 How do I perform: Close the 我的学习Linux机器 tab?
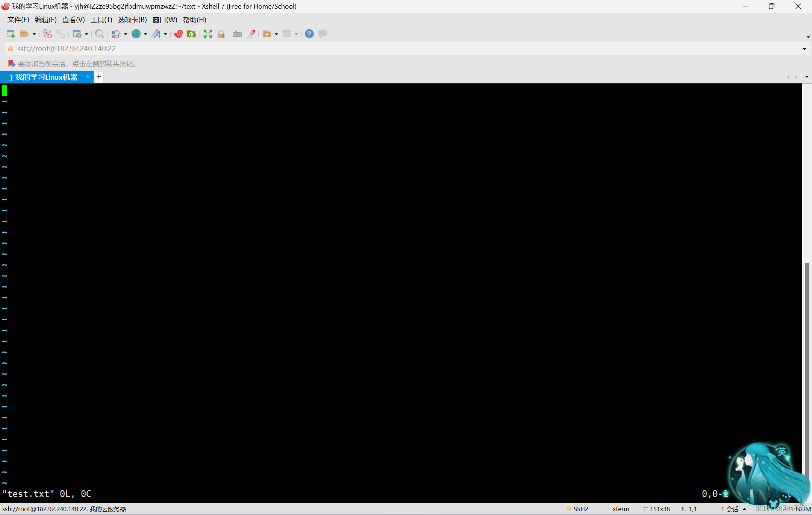click(x=88, y=77)
